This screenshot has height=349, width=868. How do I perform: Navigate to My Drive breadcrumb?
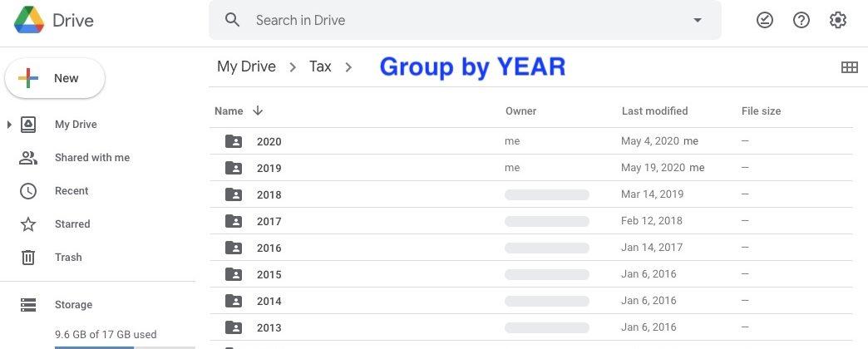(x=246, y=67)
